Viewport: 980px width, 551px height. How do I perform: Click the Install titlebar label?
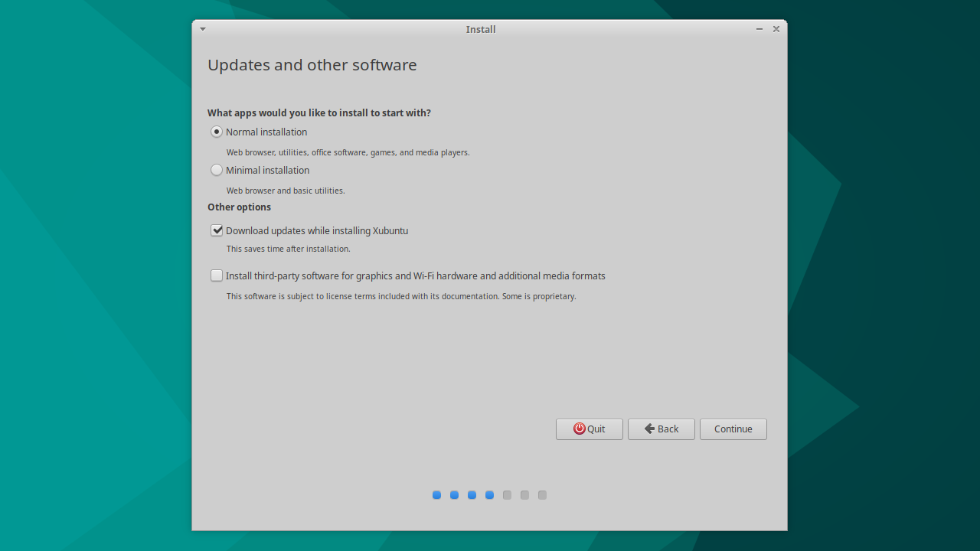click(x=480, y=29)
